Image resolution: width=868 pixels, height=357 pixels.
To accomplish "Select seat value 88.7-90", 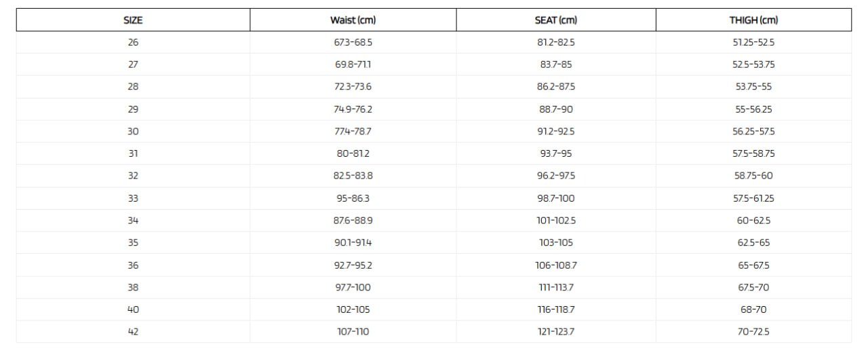I will pyautogui.click(x=556, y=109).
